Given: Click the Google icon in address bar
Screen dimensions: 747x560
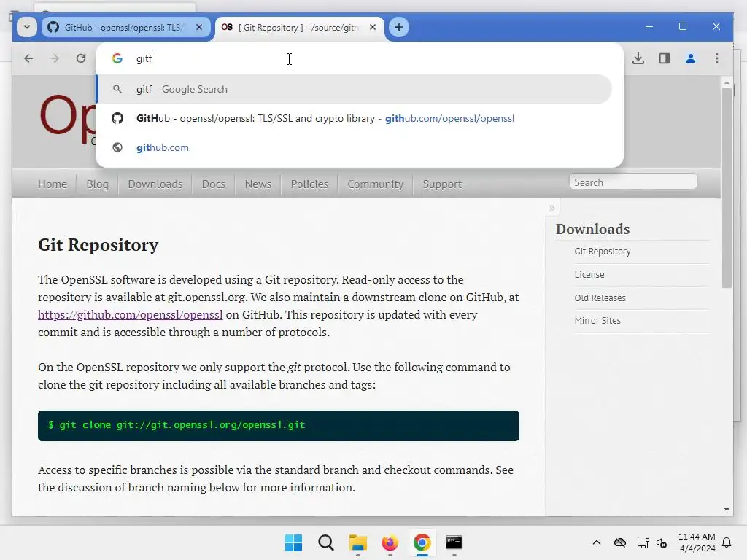Looking at the screenshot, I should click(117, 58).
